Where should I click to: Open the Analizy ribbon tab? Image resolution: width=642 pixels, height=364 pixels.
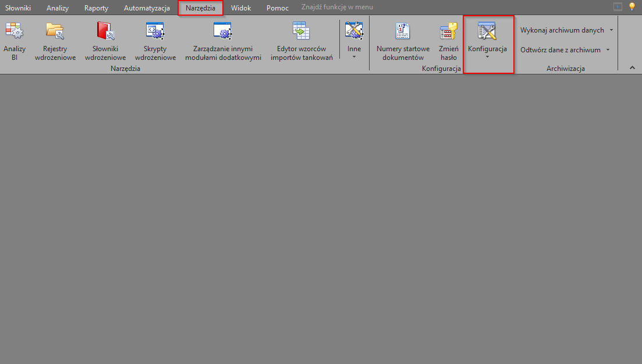point(58,8)
